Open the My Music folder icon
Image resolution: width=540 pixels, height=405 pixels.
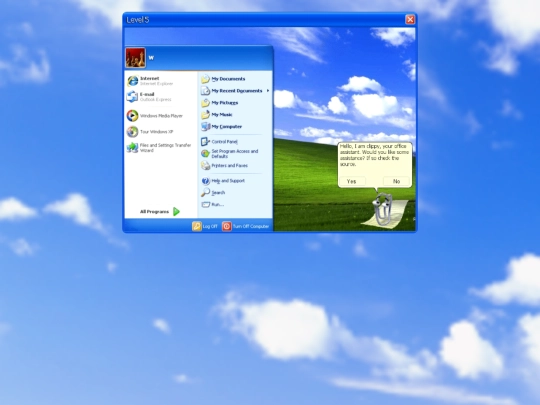(206, 114)
